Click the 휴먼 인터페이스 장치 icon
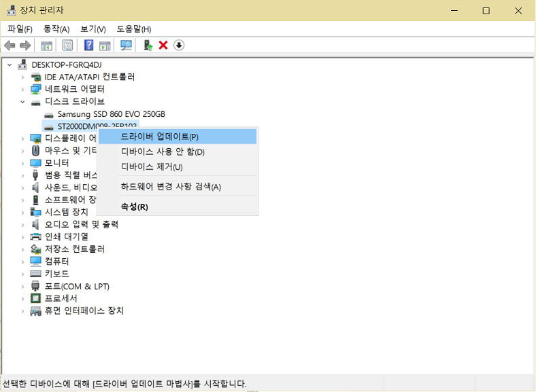This screenshot has width=536, height=392. [35, 311]
